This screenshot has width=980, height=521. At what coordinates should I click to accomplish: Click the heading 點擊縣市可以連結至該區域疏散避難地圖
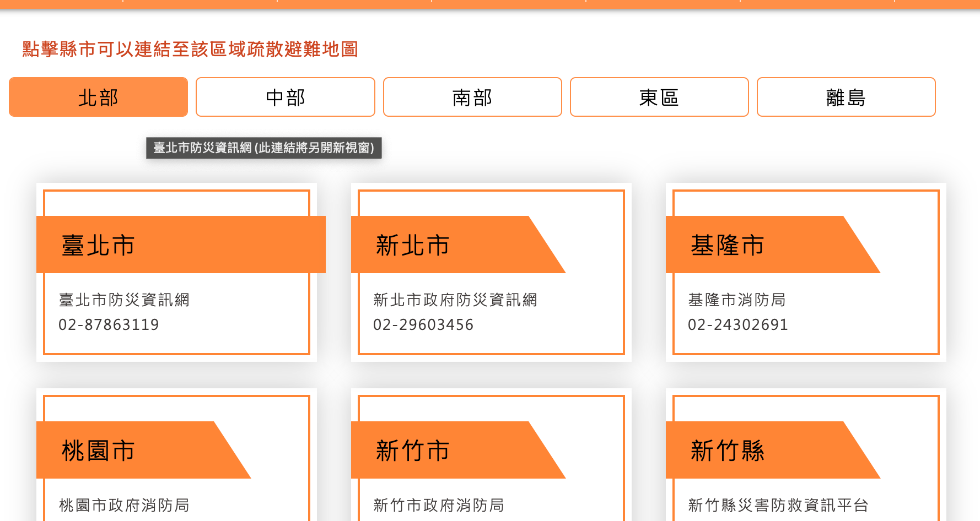190,49
